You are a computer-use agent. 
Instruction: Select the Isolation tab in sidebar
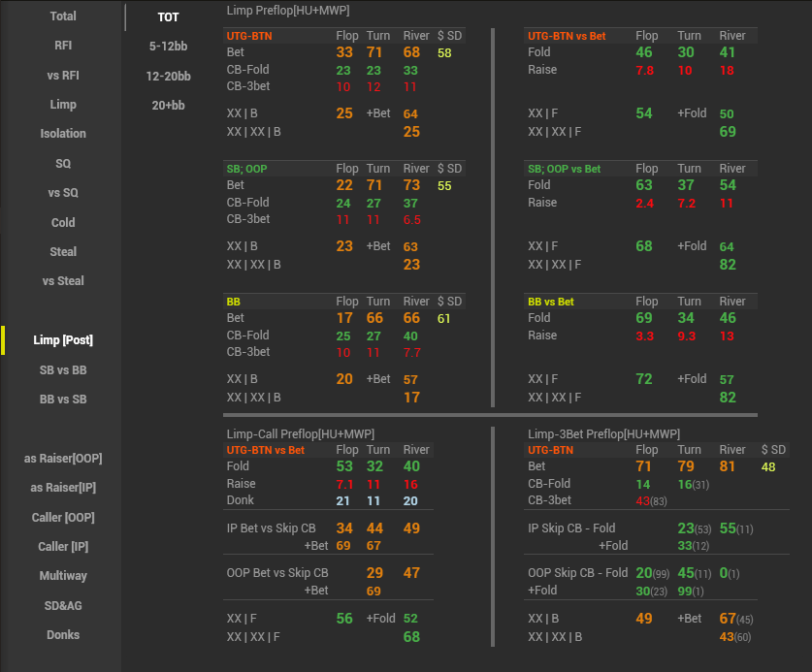point(63,134)
